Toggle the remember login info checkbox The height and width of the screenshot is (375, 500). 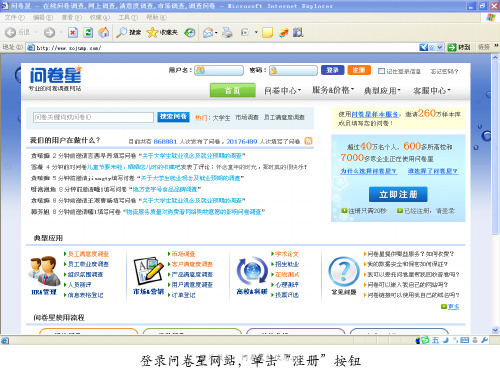[x=381, y=71]
